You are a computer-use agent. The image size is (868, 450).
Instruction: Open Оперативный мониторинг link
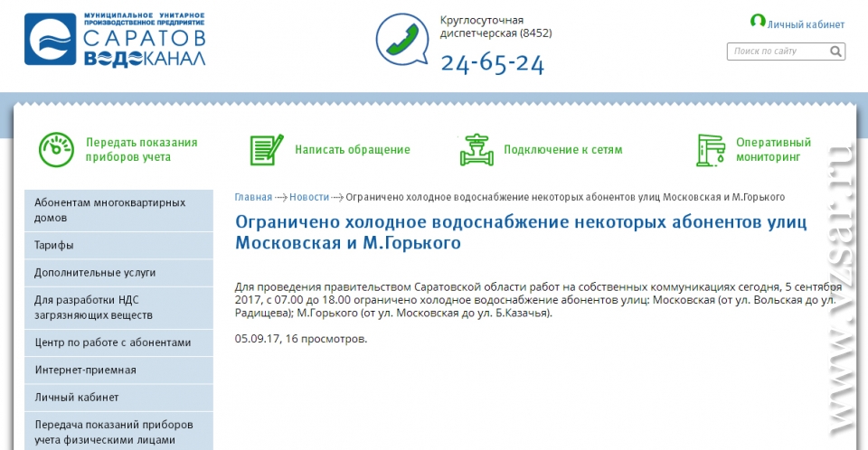pyautogui.click(x=773, y=150)
